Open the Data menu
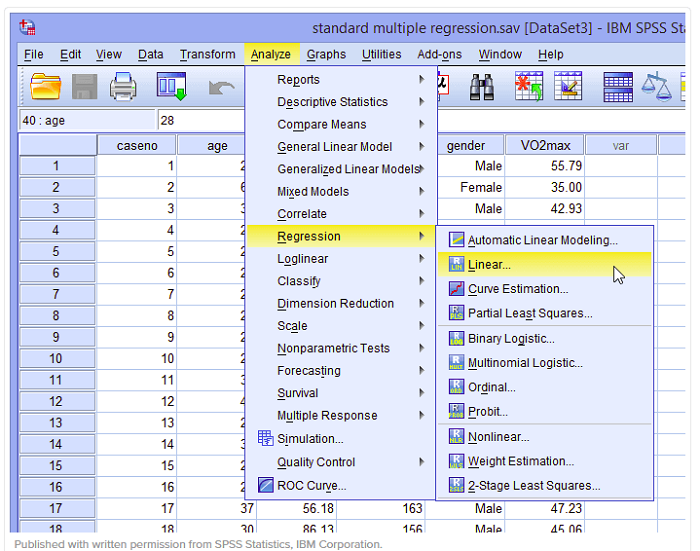The height and width of the screenshot is (551, 700). click(x=150, y=54)
